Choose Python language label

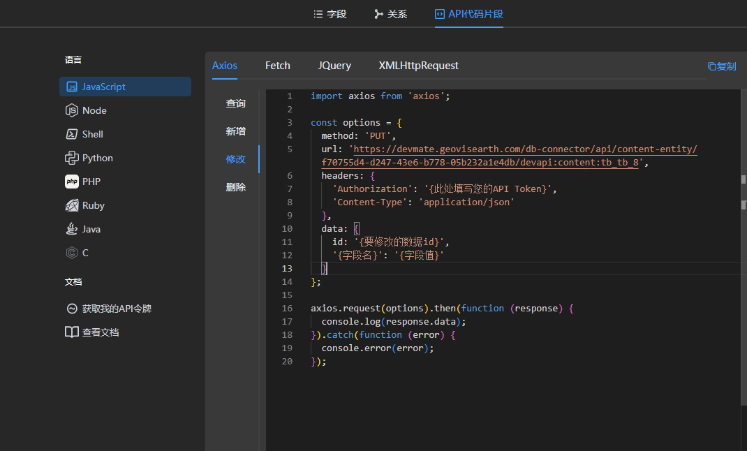point(97,158)
